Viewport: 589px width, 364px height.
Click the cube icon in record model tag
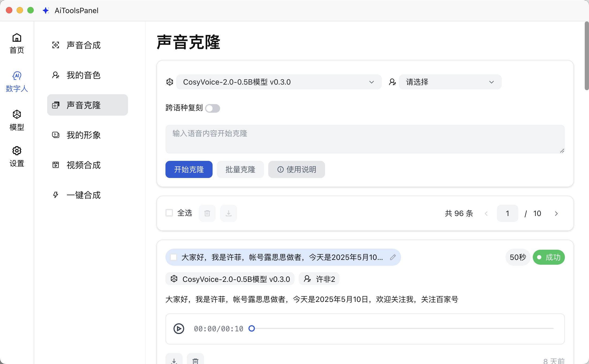pyautogui.click(x=174, y=279)
